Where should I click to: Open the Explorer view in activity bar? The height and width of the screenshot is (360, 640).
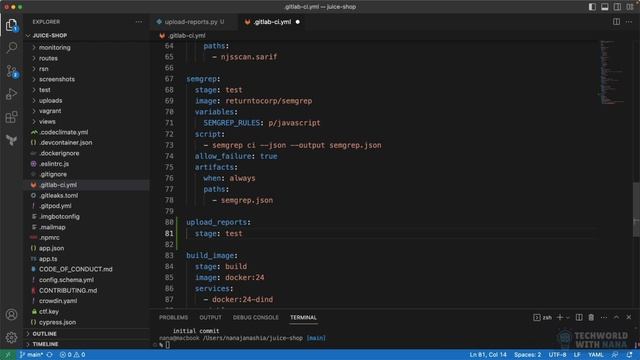[x=11, y=25]
